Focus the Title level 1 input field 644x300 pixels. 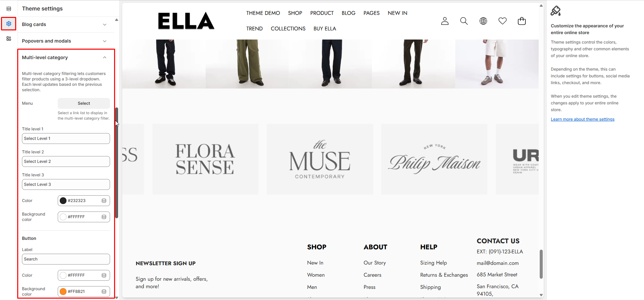[x=66, y=139]
